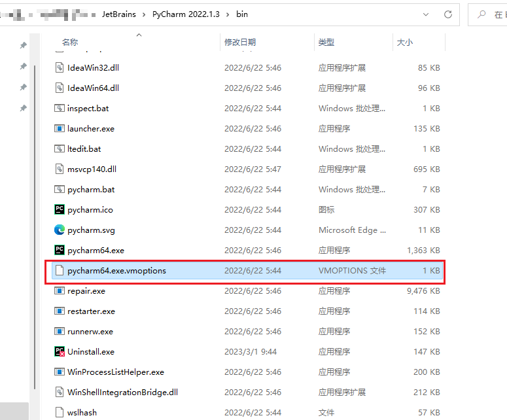This screenshot has height=420, width=507.
Task: Click the Uninstall.exe icon
Action: click(60, 351)
